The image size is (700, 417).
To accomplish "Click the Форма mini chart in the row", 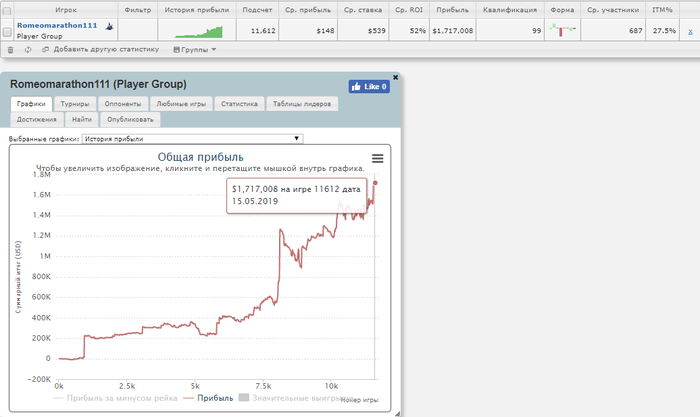I will [x=562, y=30].
